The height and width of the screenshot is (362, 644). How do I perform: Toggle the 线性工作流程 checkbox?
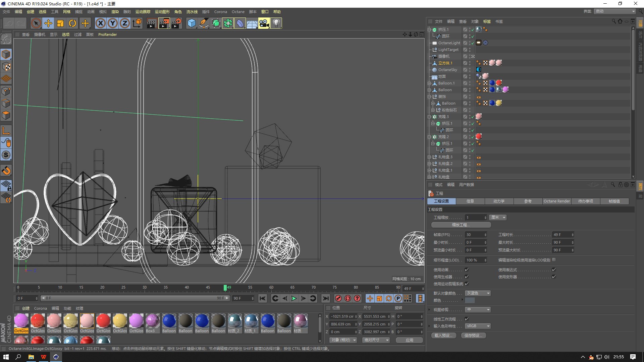pyautogui.click(x=467, y=319)
